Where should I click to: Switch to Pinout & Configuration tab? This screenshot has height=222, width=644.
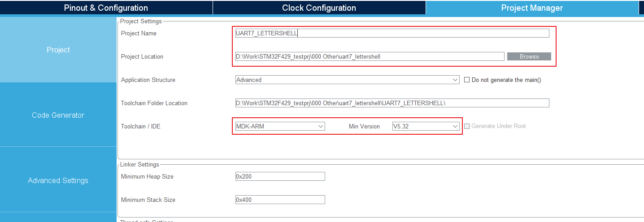pos(106,8)
